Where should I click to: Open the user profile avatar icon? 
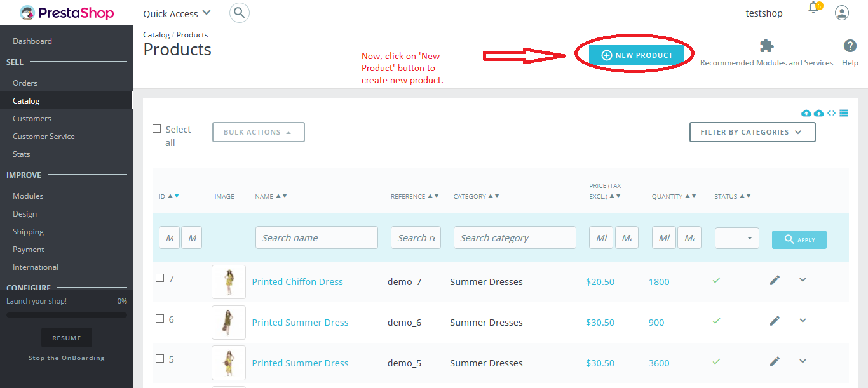842,13
